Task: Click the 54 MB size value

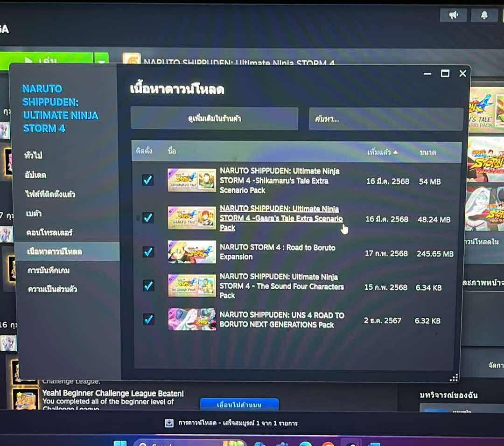Action: (430, 181)
